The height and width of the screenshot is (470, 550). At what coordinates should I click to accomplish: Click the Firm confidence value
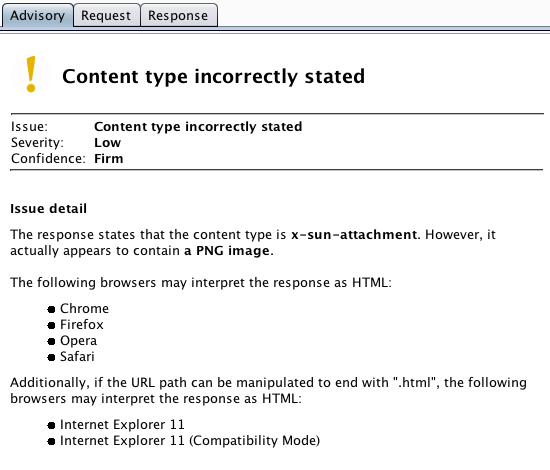click(108, 159)
